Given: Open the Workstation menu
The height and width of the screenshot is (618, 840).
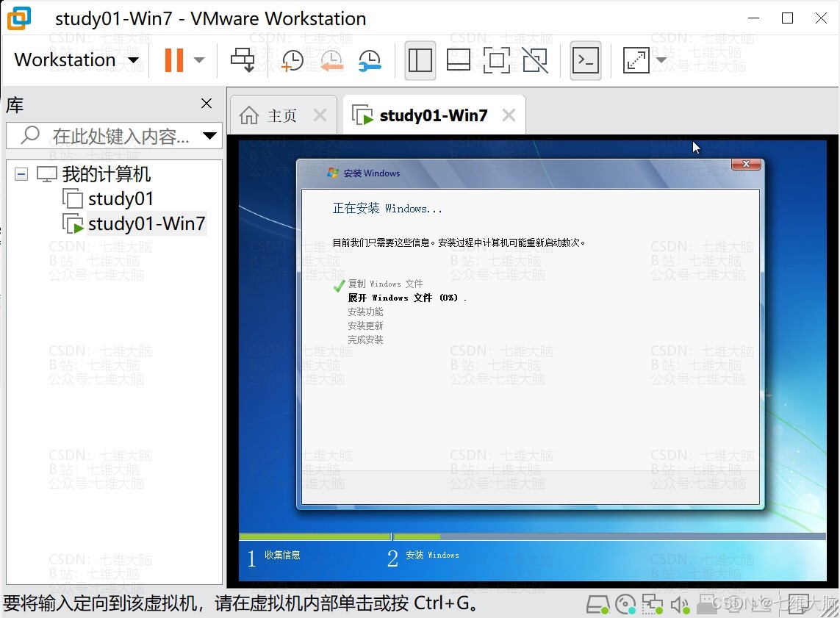Looking at the screenshot, I should click(x=76, y=60).
